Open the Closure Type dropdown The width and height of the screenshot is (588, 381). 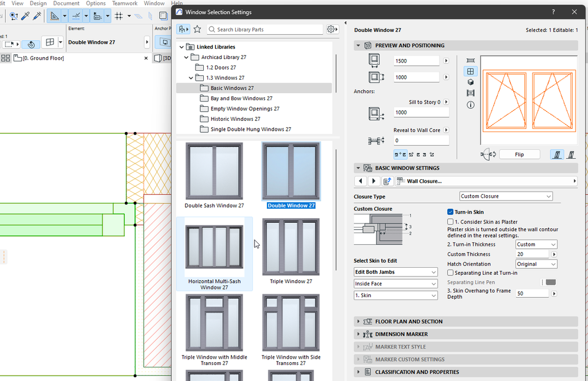click(x=506, y=196)
